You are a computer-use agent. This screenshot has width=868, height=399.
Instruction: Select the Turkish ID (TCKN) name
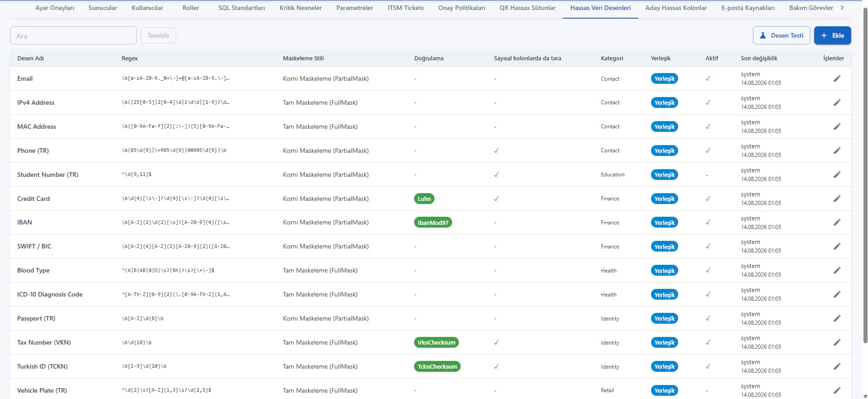[42, 366]
